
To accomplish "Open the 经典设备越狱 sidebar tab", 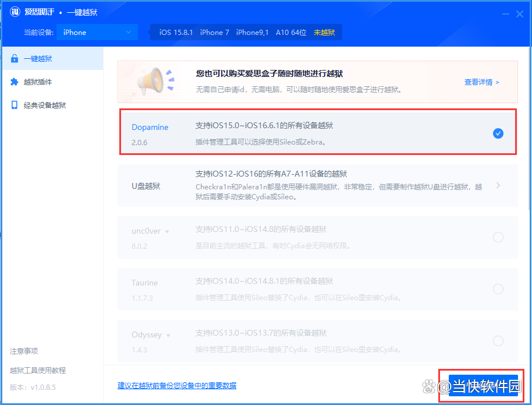I will (53, 105).
